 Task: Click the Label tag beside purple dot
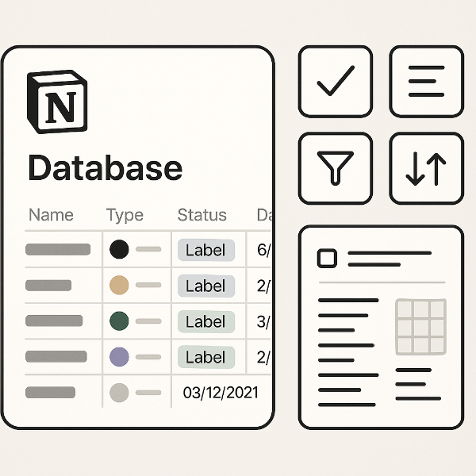206,357
